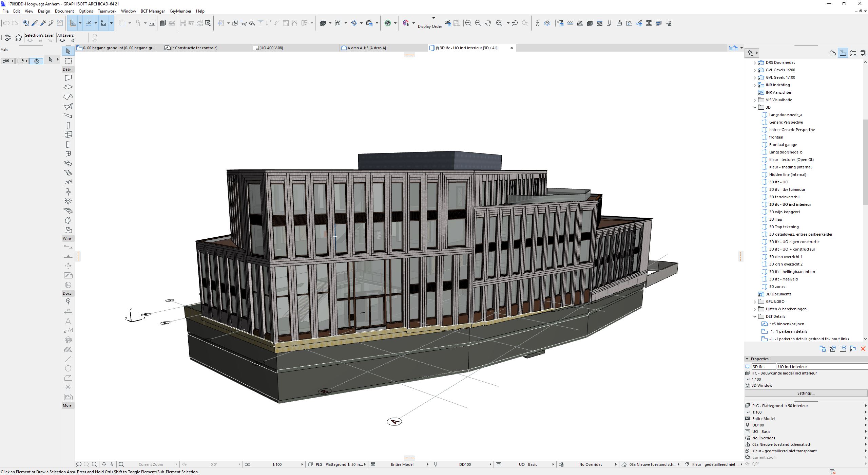This screenshot has height=475, width=868.
Task: Click the Settings... button
Action: [x=806, y=393]
